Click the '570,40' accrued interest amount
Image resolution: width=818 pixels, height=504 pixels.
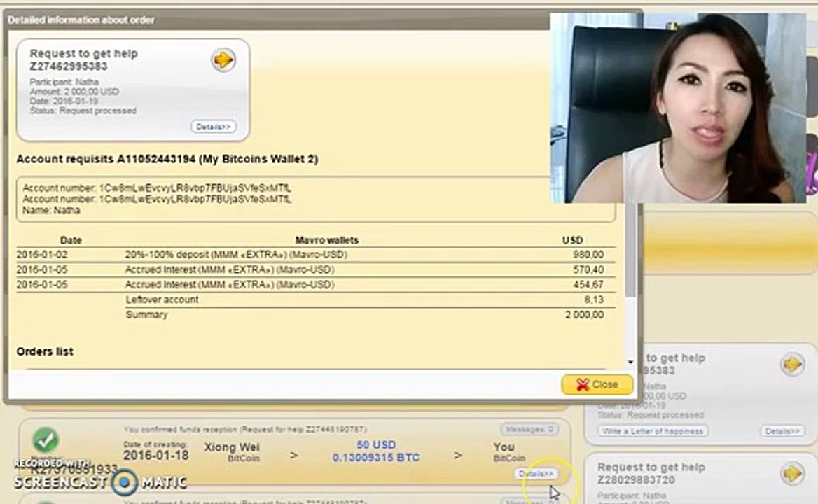588,269
